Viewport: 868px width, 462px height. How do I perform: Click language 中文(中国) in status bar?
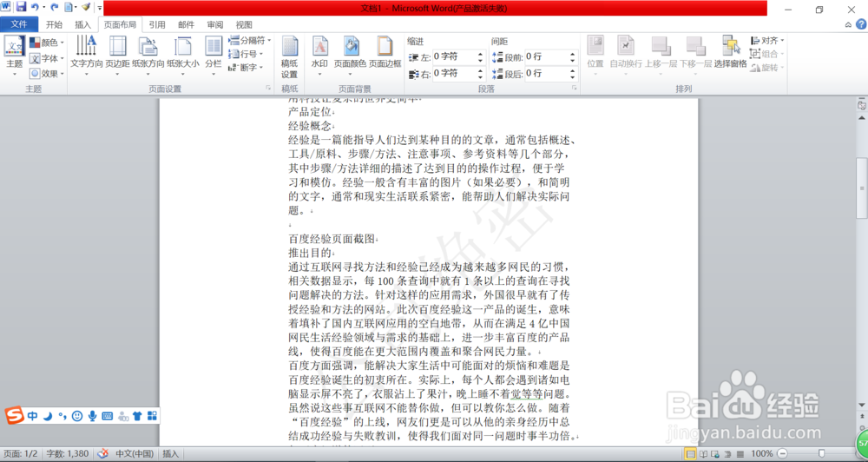pyautogui.click(x=134, y=453)
